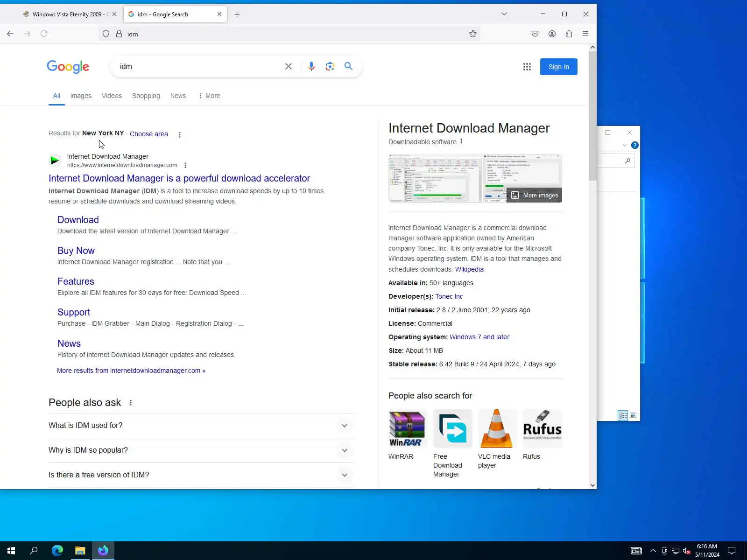747x560 pixels.
Task: Focus the Google search input field
Action: [201, 66]
